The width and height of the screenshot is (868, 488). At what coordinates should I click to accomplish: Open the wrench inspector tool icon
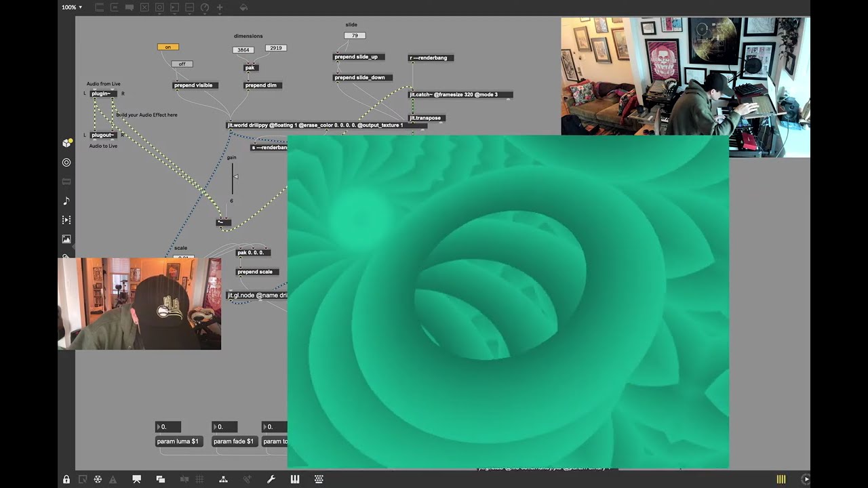[x=271, y=479]
